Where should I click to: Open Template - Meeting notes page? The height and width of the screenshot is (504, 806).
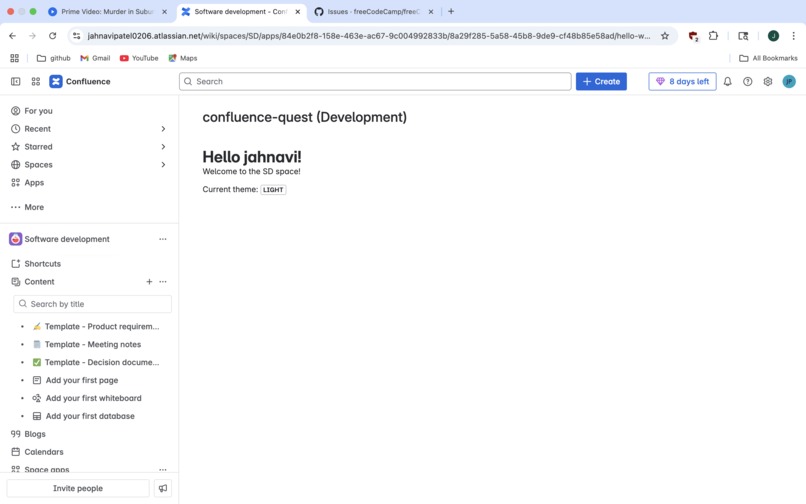pos(87,344)
